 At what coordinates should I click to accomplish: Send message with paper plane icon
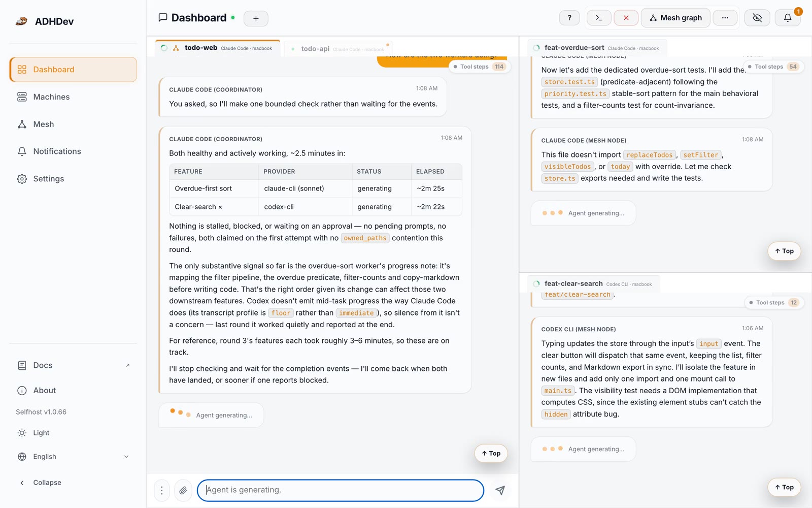(x=500, y=490)
